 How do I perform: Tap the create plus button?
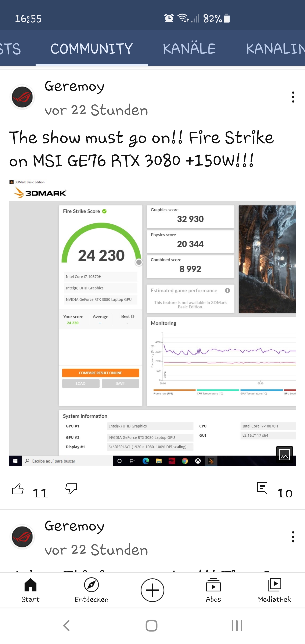(x=152, y=590)
